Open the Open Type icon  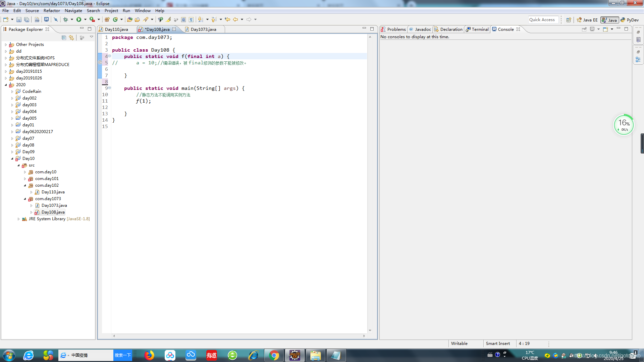129,19
